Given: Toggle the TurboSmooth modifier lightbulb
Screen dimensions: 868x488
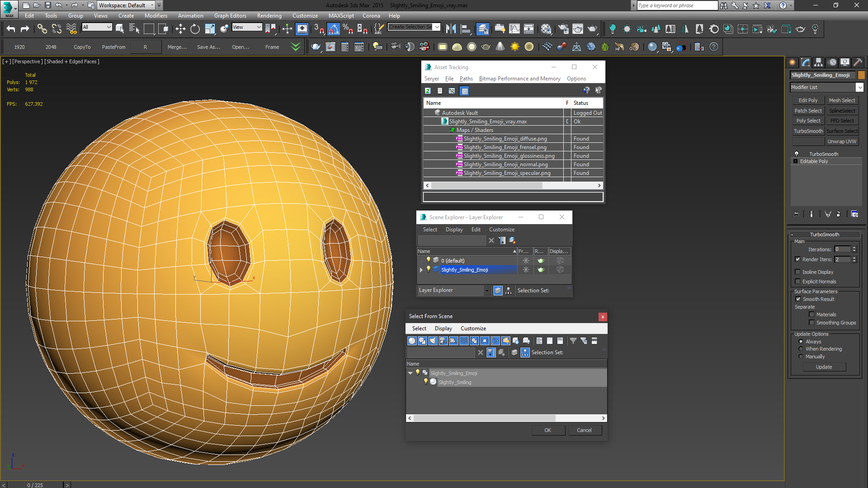Looking at the screenshot, I should 797,154.
